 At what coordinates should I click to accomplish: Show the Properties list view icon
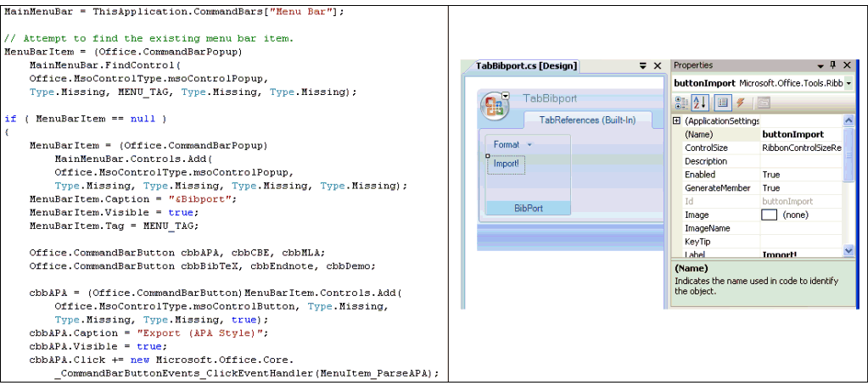point(723,103)
